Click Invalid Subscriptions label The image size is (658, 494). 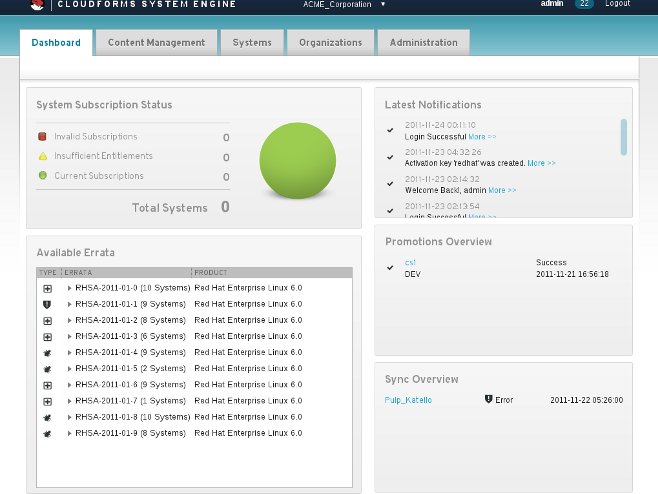click(96, 136)
